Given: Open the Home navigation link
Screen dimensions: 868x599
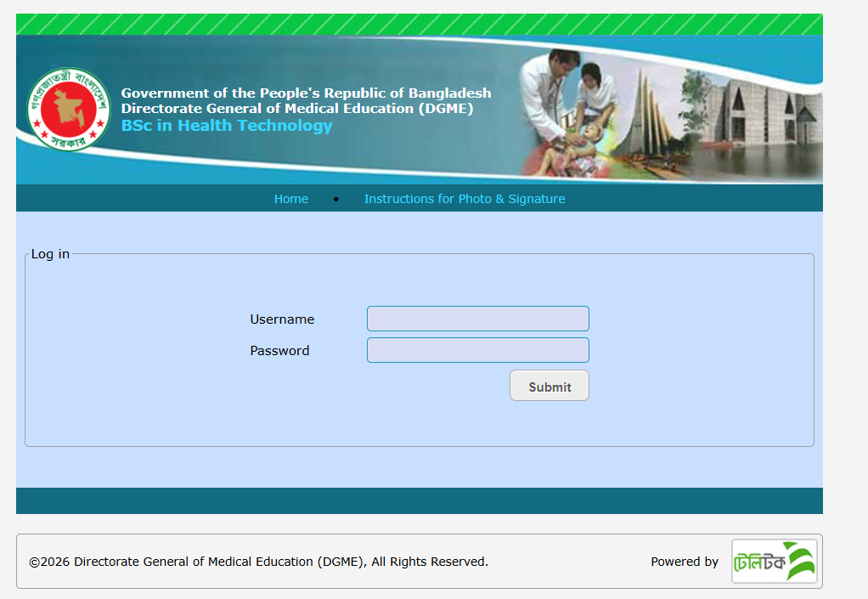Looking at the screenshot, I should coord(290,199).
